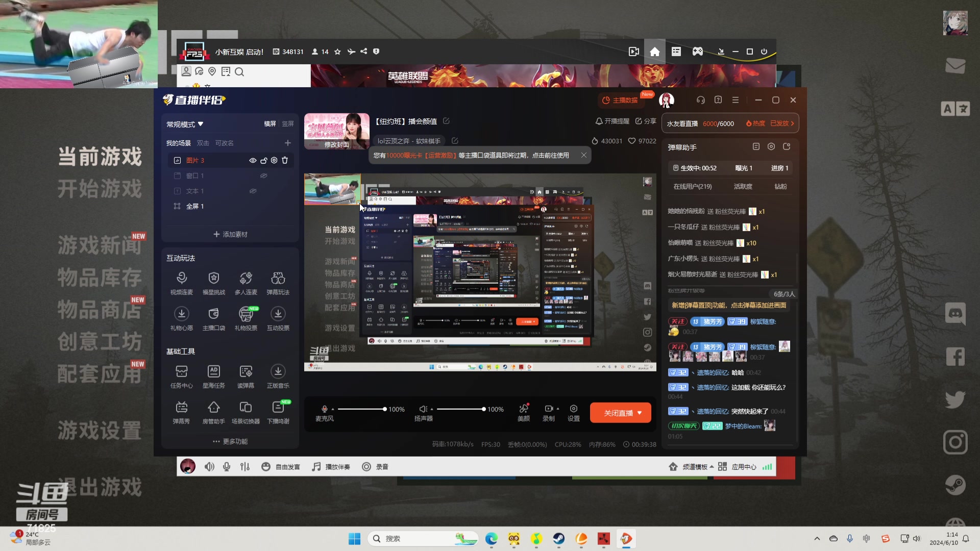Image resolution: width=980 pixels, height=551 pixels.
Task: Select the 活跃度 activity tab
Action: (743, 186)
